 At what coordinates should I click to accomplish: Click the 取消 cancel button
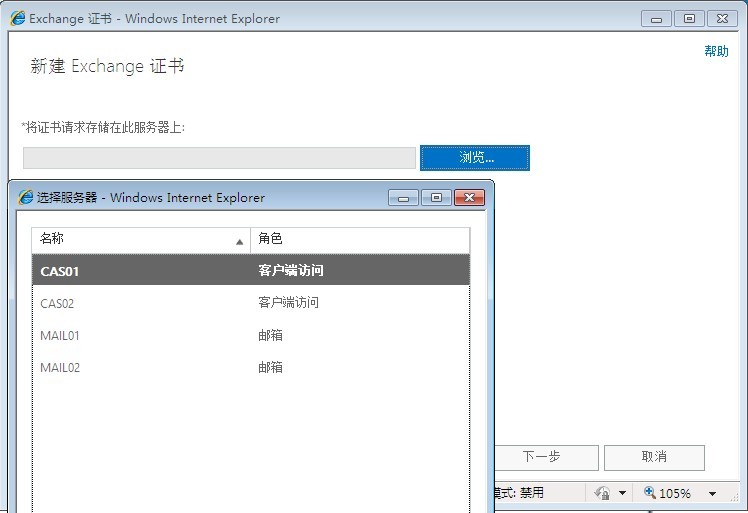click(x=654, y=457)
